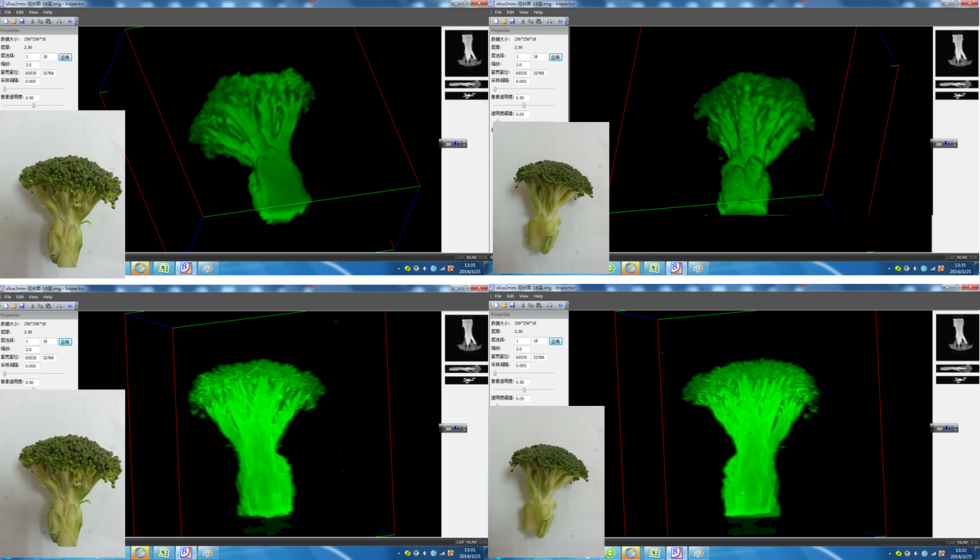Select the large slice thumbnail in the bottom-left window
980x560 pixels.
click(x=465, y=337)
